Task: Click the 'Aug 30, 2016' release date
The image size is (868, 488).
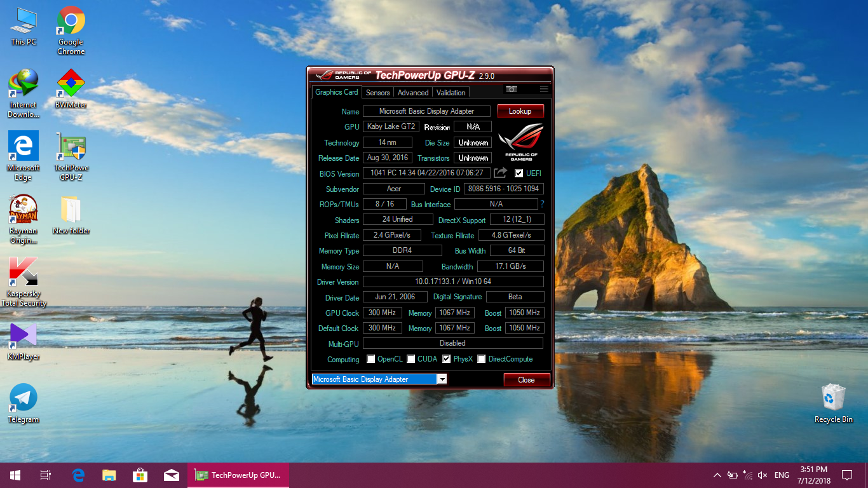Action: coord(388,158)
